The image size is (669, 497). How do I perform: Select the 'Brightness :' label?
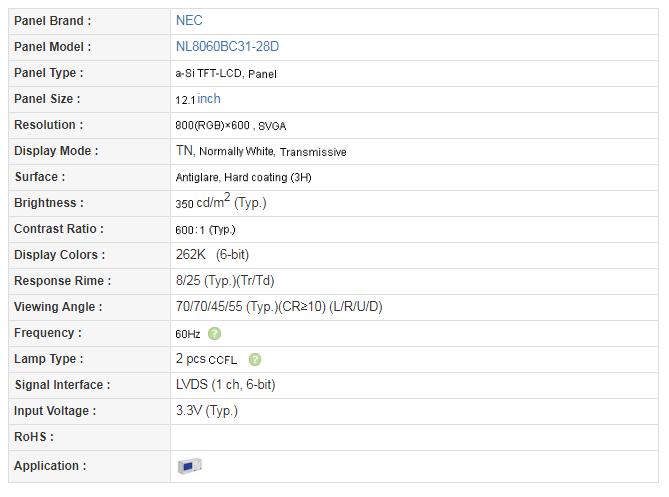pos(49,203)
